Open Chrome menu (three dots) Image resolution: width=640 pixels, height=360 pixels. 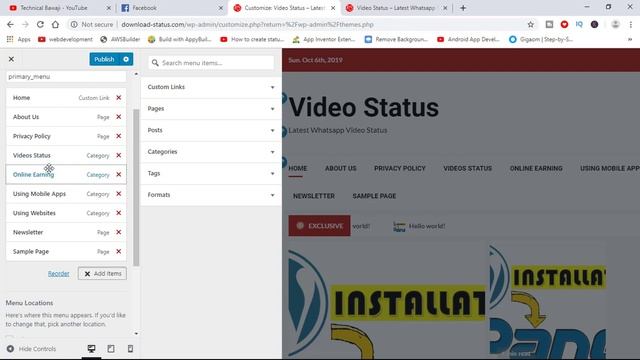(631, 24)
